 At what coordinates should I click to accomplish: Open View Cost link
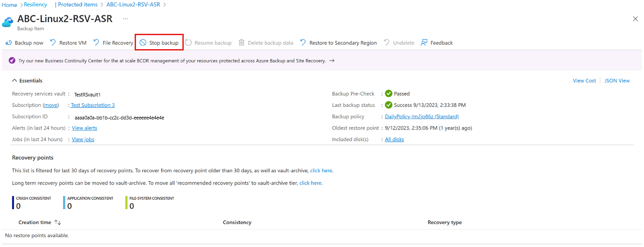(x=584, y=81)
